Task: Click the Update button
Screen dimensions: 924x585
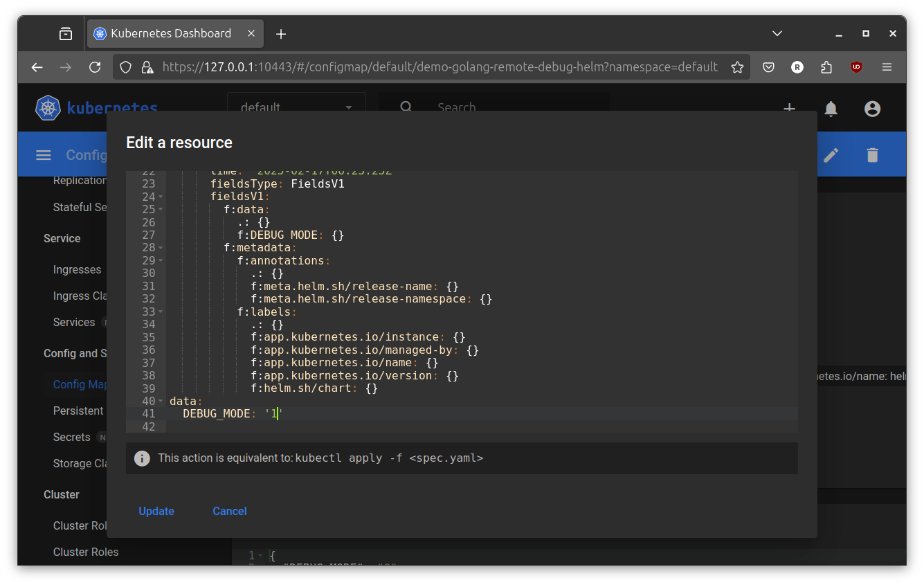Action: [156, 511]
